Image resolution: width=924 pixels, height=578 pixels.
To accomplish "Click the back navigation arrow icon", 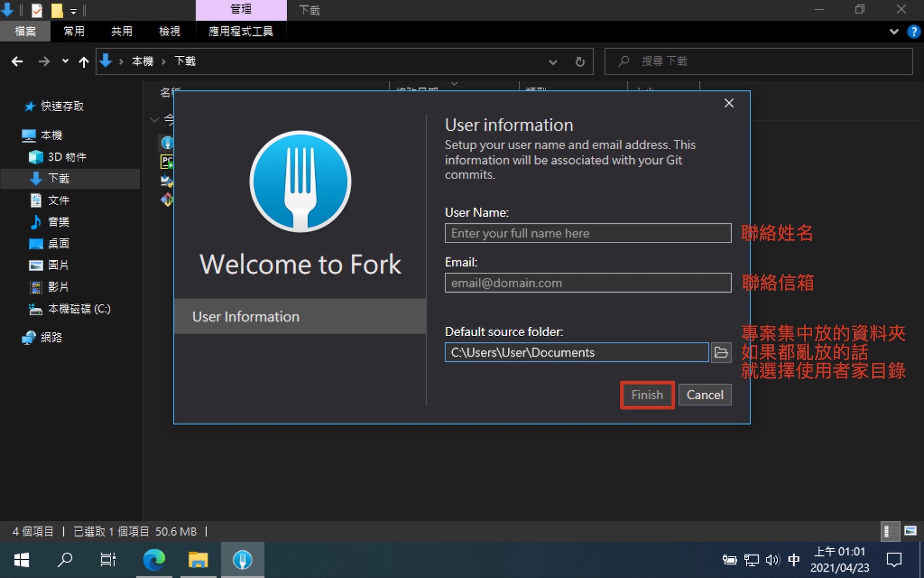I will click(17, 61).
